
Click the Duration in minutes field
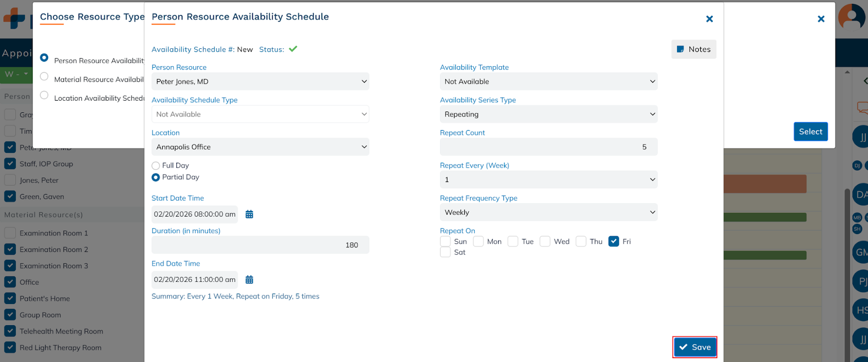click(x=260, y=245)
